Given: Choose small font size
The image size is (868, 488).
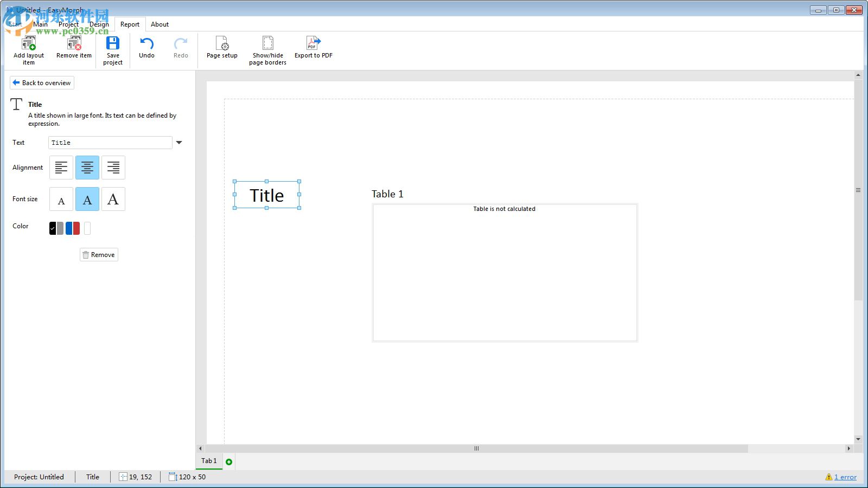Looking at the screenshot, I should (x=61, y=199).
